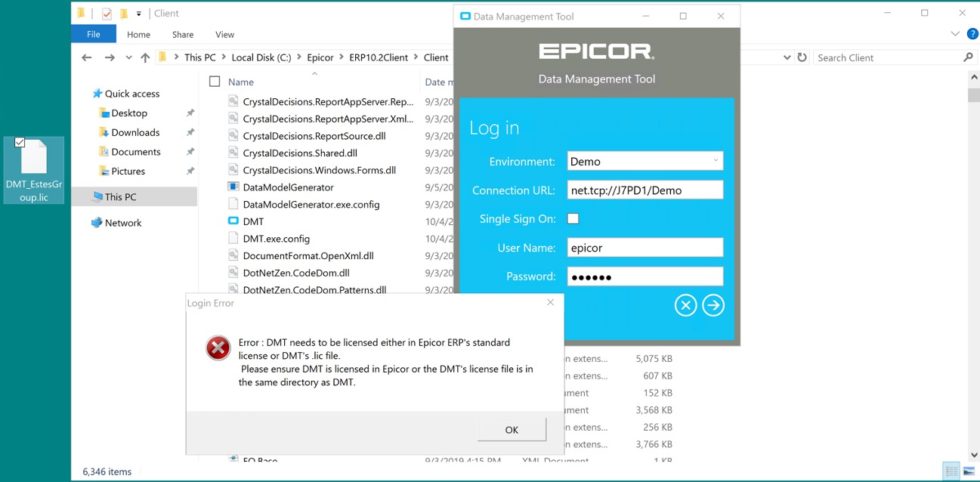Sort by the Name column header
This screenshot has width=980, height=482.
241,82
